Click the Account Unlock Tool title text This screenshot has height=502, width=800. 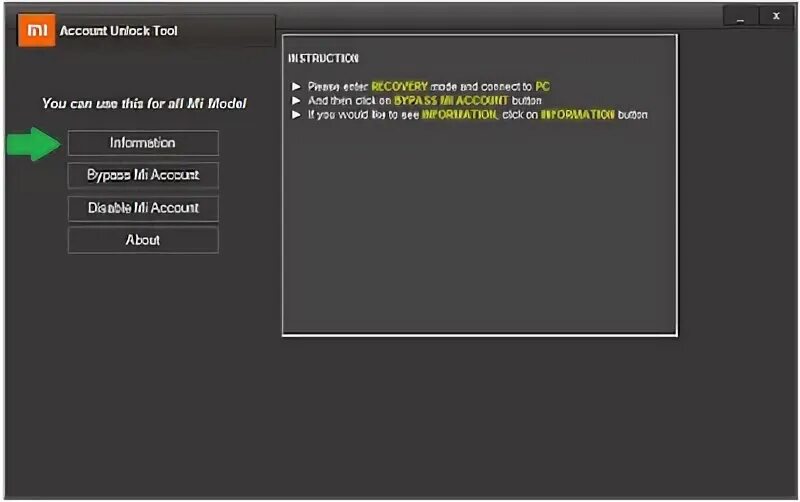(118, 31)
